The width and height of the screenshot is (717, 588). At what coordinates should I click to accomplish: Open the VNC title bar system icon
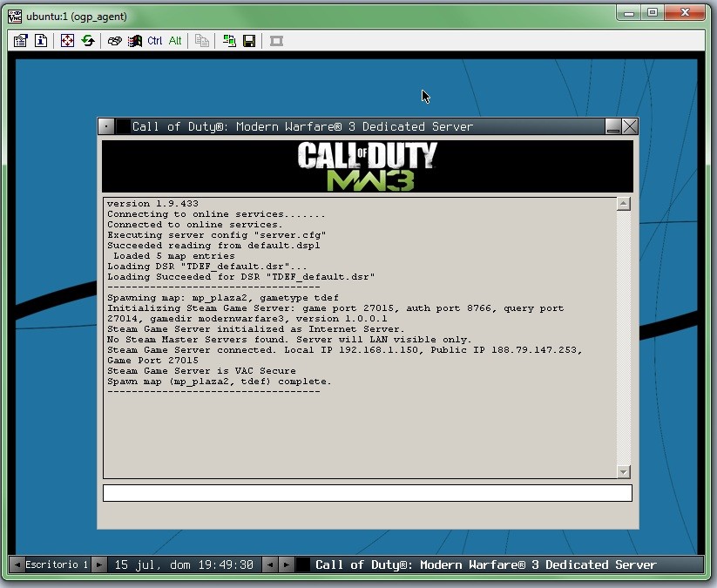pyautogui.click(x=15, y=17)
